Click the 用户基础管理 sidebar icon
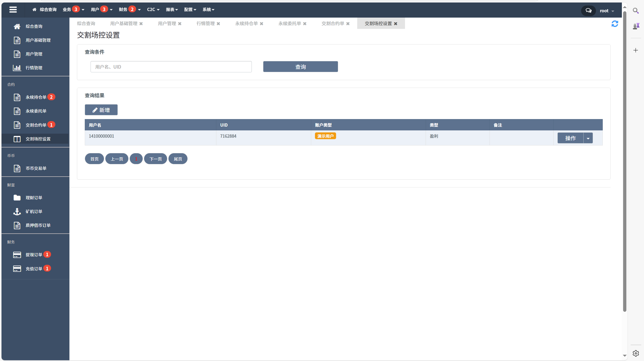 (17, 40)
